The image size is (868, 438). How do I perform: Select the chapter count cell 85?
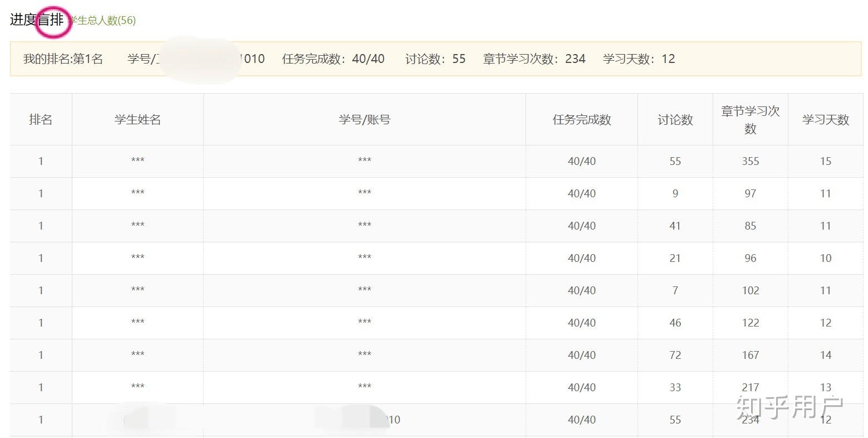pos(750,226)
